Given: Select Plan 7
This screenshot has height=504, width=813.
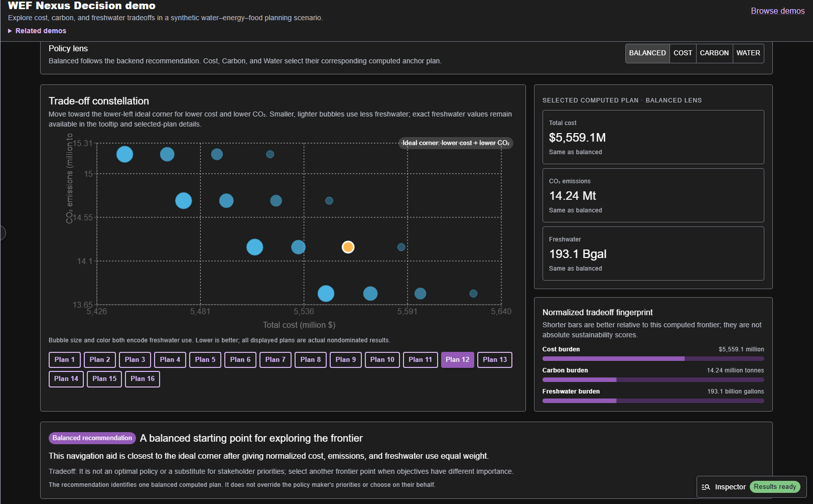Looking at the screenshot, I should coord(275,360).
